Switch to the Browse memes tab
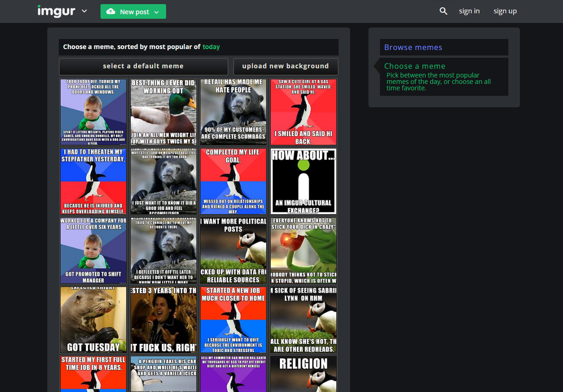 (413, 47)
